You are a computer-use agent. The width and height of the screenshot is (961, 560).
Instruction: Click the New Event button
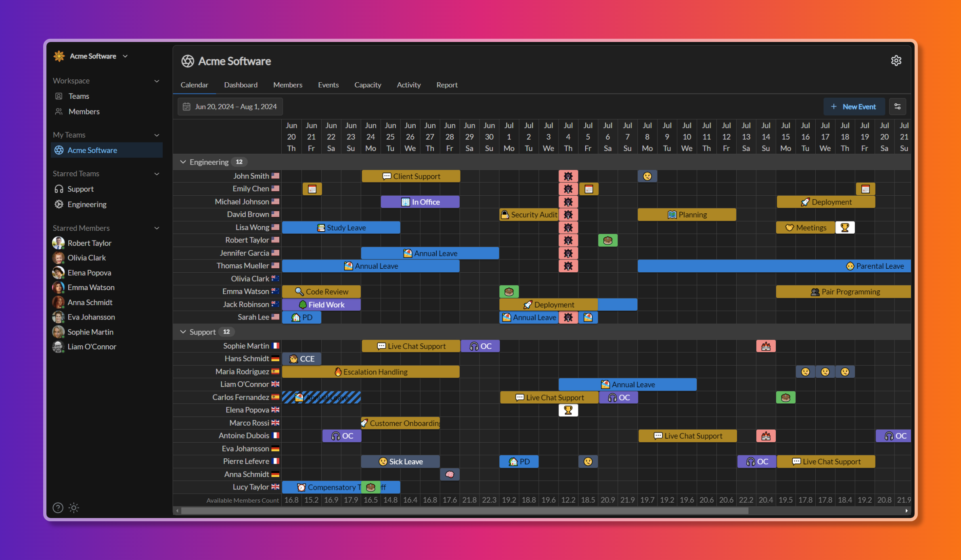coord(854,107)
